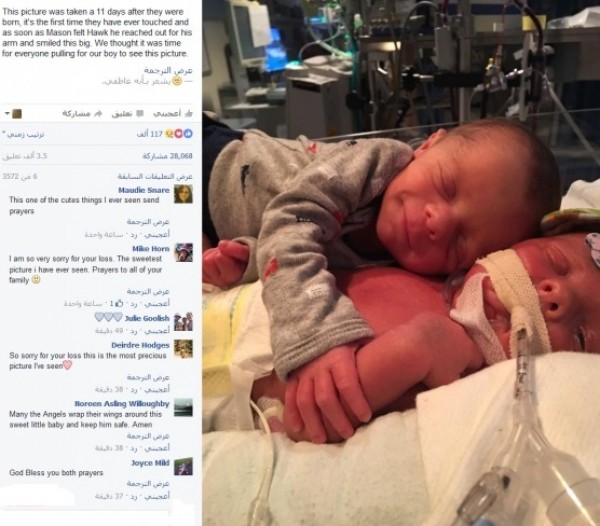600x526 pixels.
Task: Open Noreen Asling Willoughby's profile name
Action: (x=122, y=404)
